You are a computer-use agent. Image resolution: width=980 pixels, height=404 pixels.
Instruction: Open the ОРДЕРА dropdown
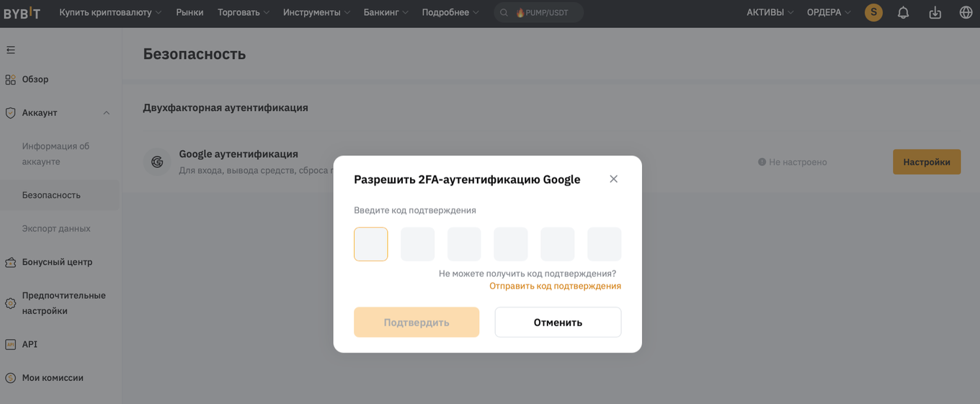click(829, 12)
